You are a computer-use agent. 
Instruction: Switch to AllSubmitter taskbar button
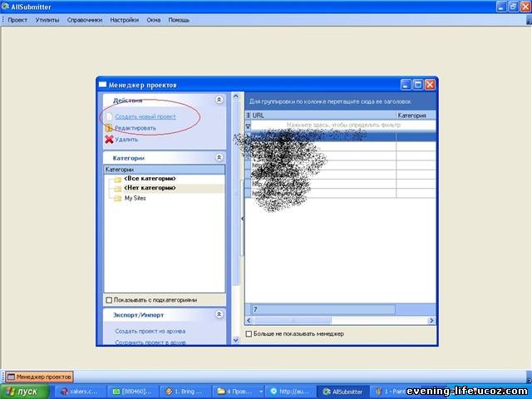point(342,392)
